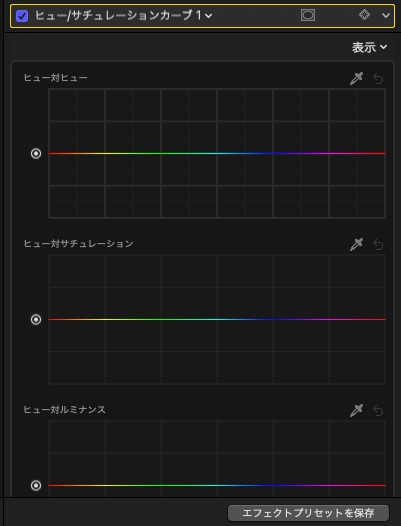Activate the ヒュー対ルミナンス eyedropper

356,411
